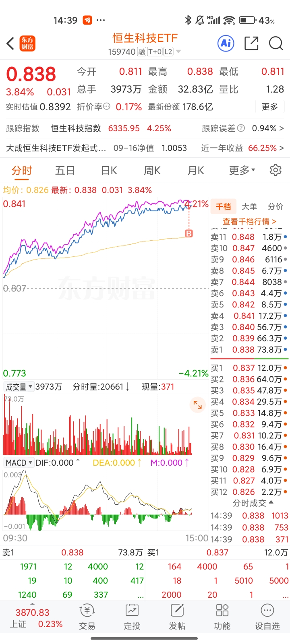This screenshot has height=644, width=290.
Task: Open 定投 bottom bar icon
Action: point(132,617)
